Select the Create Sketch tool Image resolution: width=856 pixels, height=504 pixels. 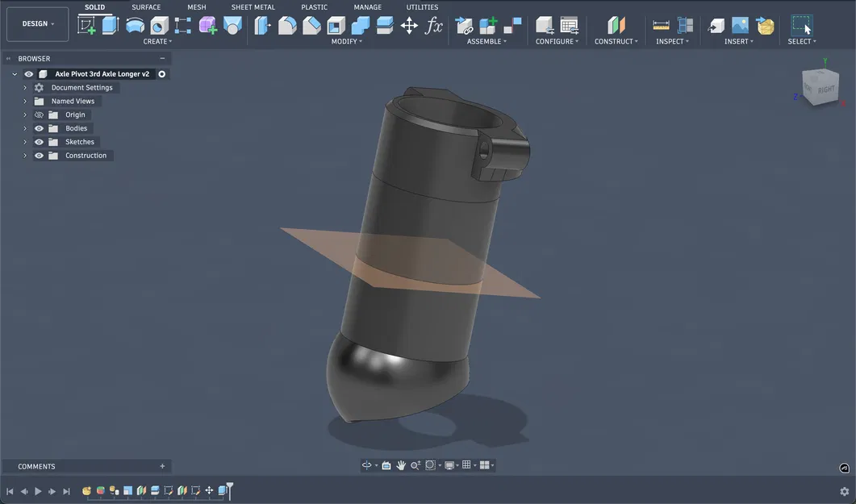[x=86, y=25]
